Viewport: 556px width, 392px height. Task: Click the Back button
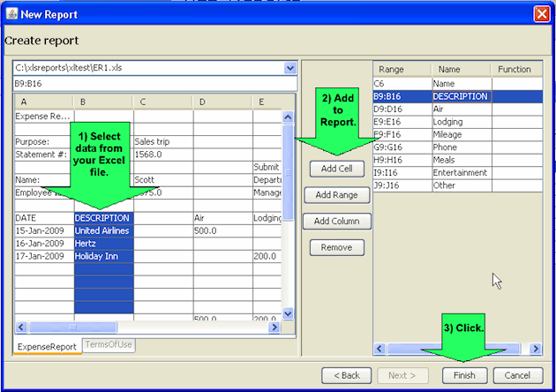click(347, 376)
